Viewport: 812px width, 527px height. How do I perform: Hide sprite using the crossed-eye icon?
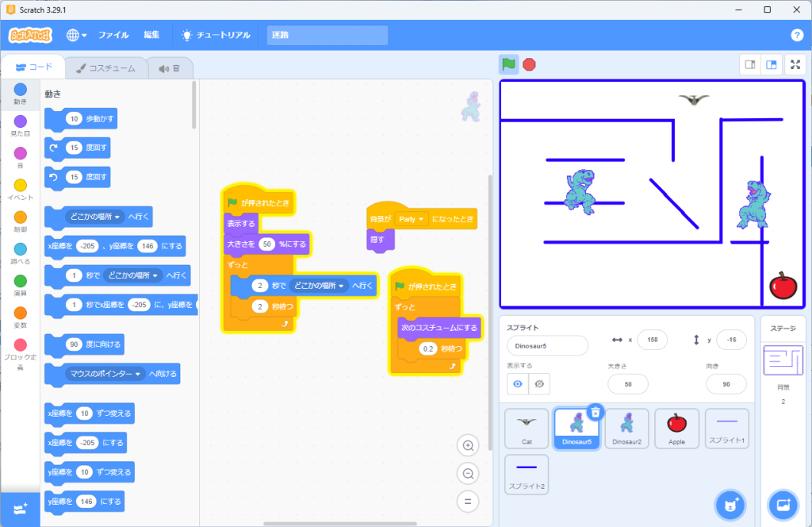tap(540, 383)
